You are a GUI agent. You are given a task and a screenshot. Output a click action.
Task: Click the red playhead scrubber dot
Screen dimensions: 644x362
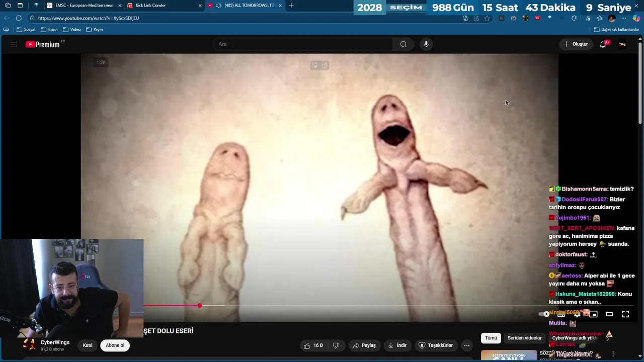coord(200,306)
